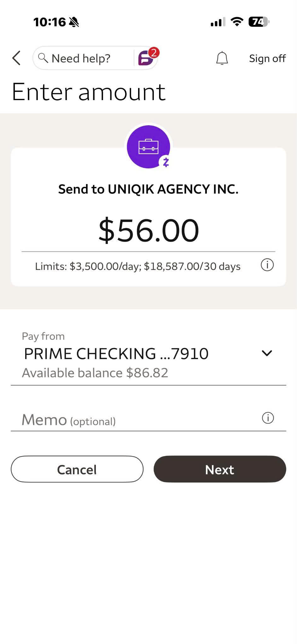Show the transfer limits info icon
This screenshot has height=644, width=297.
tap(267, 265)
